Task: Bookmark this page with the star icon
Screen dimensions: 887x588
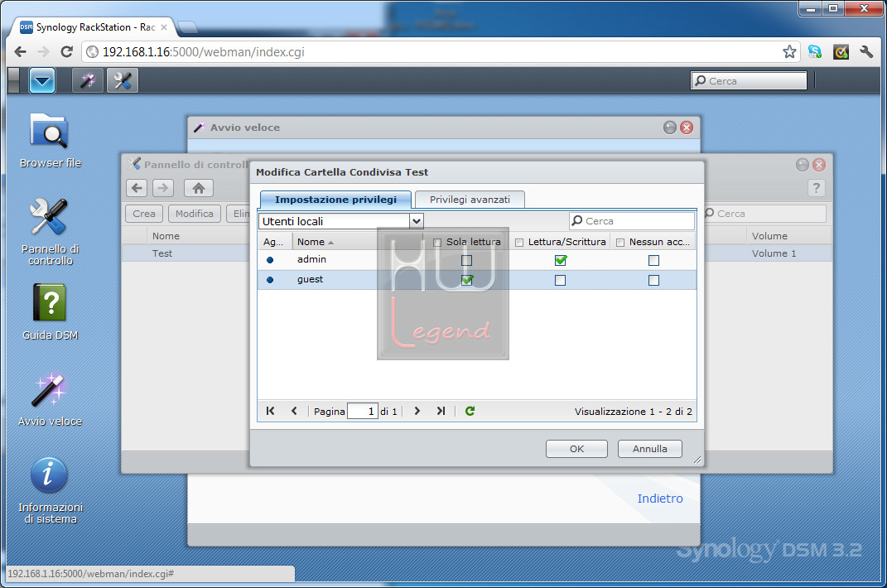Action: tap(789, 52)
